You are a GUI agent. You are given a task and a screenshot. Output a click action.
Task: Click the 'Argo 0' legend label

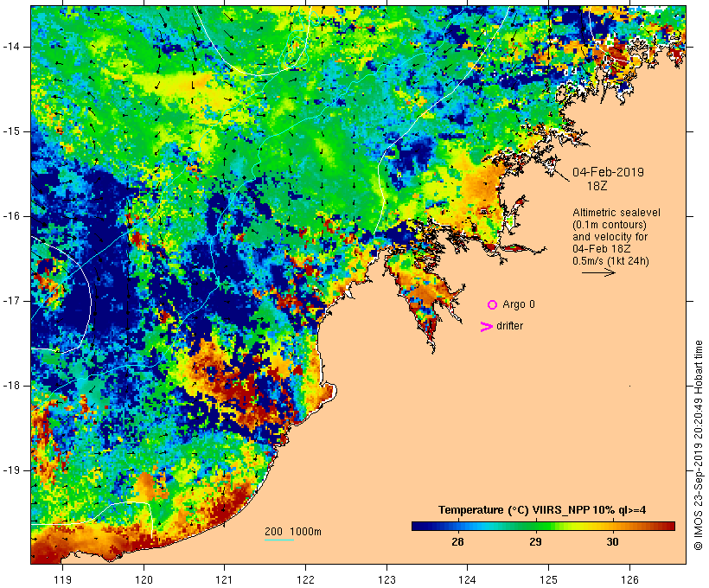tap(519, 304)
